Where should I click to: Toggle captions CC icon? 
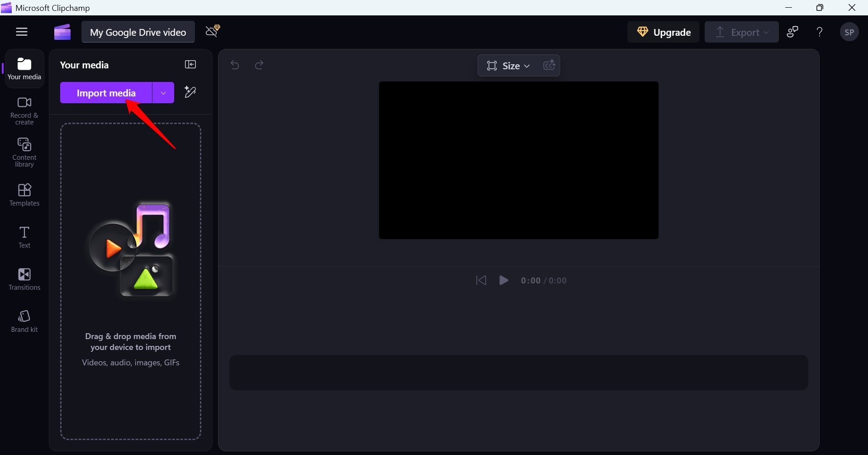549,65
